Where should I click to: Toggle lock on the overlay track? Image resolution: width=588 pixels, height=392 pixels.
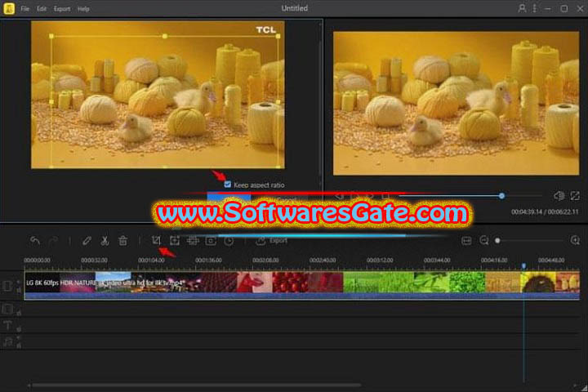19,313
